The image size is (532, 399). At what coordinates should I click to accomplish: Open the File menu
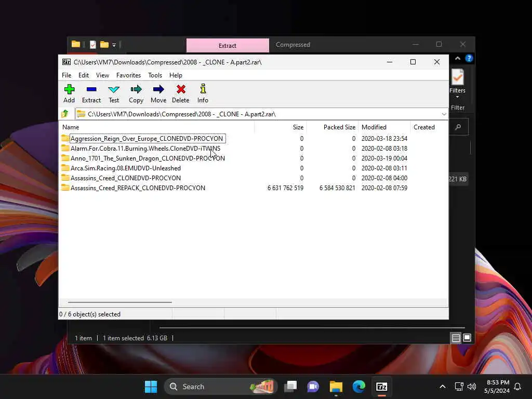pyautogui.click(x=66, y=75)
